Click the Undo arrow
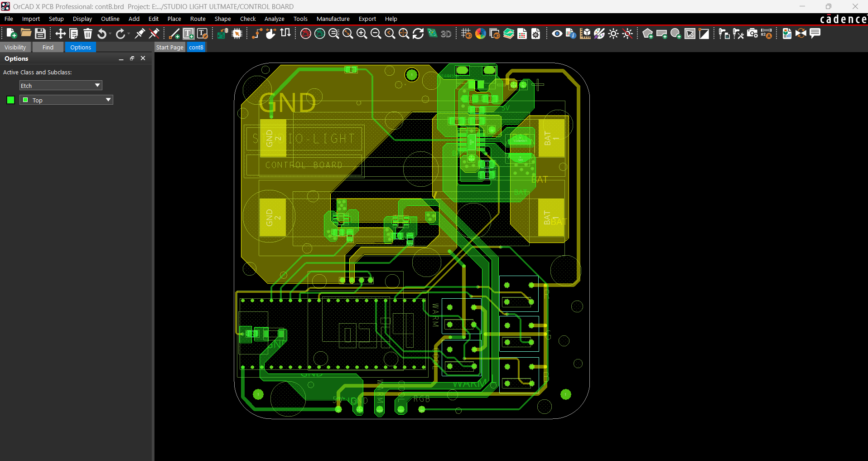Image resolution: width=868 pixels, height=461 pixels. (x=102, y=34)
